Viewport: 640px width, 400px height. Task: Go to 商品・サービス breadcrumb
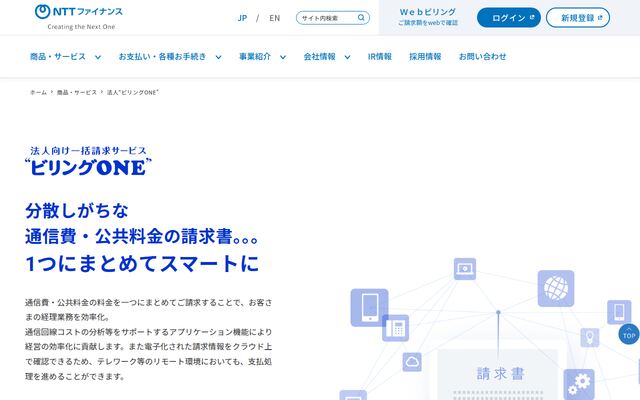pos(77,93)
